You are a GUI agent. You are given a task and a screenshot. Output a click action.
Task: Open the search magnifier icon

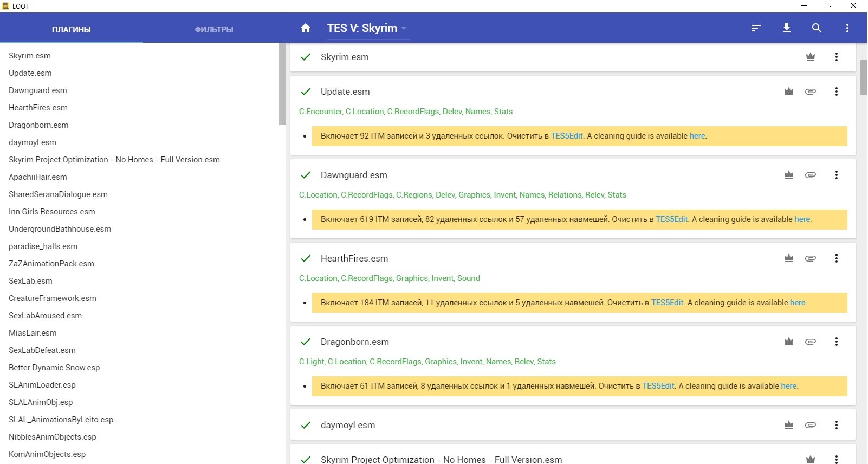point(817,28)
